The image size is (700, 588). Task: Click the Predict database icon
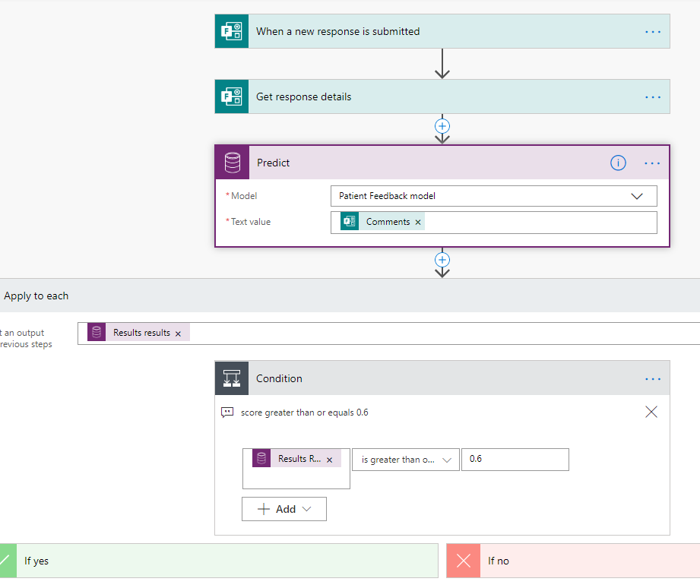pos(232,163)
